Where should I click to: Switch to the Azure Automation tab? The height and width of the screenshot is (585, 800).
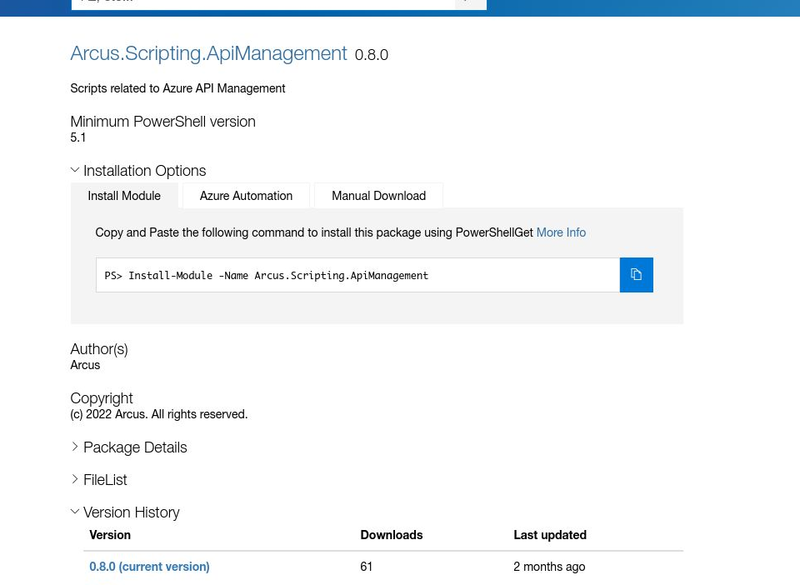[x=246, y=196]
